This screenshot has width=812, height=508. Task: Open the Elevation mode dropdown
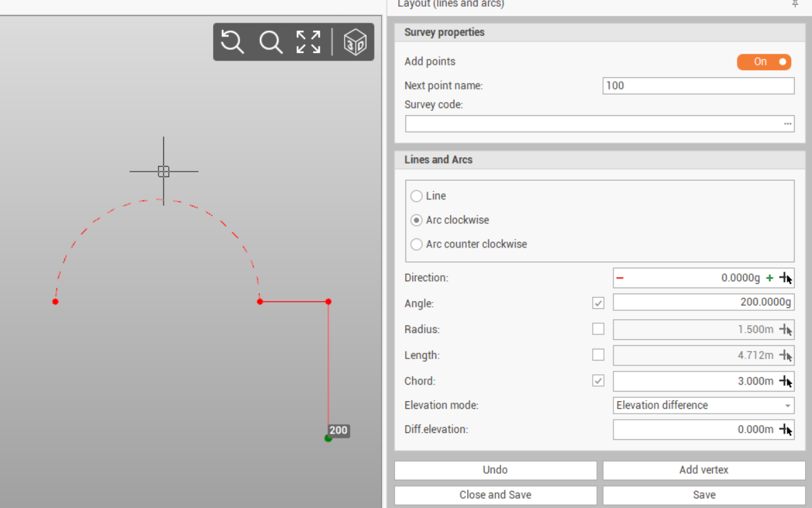click(x=703, y=405)
